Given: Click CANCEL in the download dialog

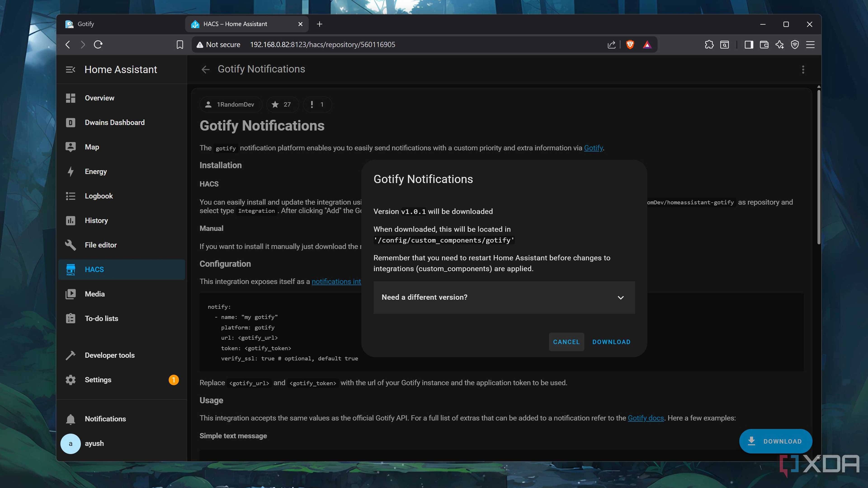Looking at the screenshot, I should pos(566,342).
